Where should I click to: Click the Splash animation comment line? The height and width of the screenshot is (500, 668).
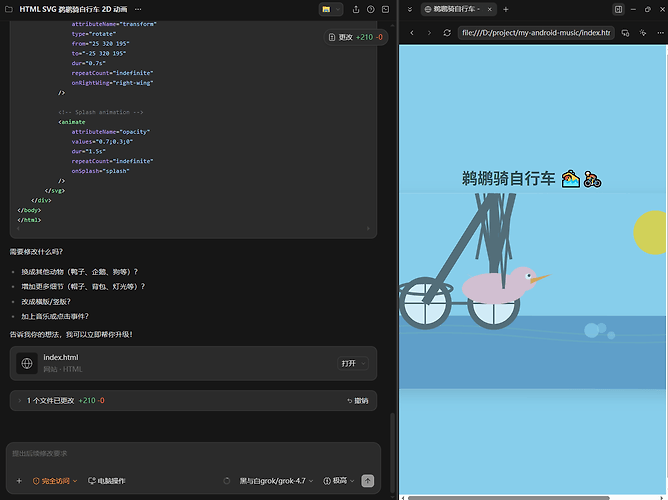click(x=101, y=112)
